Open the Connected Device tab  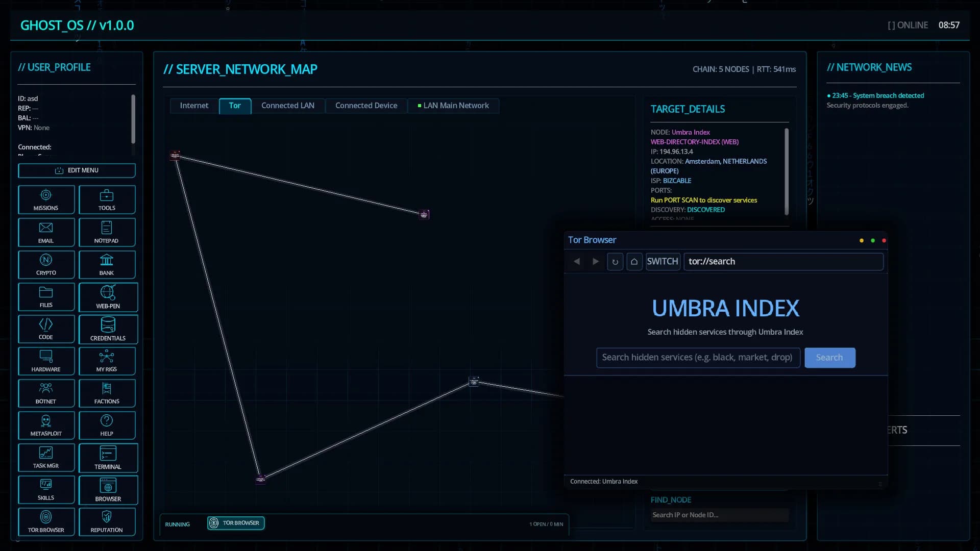(366, 106)
